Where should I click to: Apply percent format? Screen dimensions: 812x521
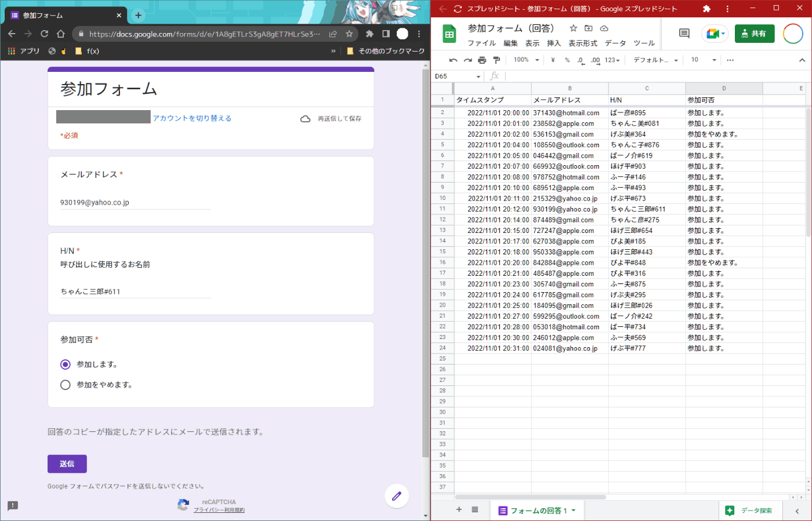click(x=567, y=60)
